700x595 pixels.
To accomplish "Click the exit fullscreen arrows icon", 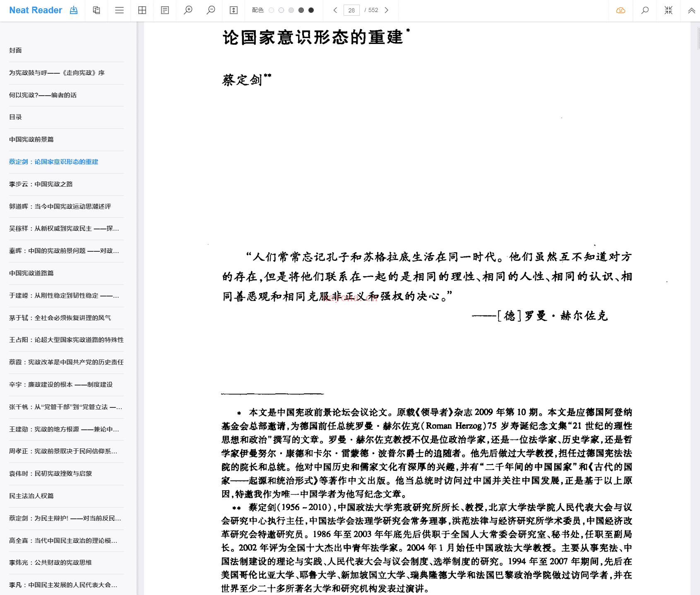I will point(669,10).
